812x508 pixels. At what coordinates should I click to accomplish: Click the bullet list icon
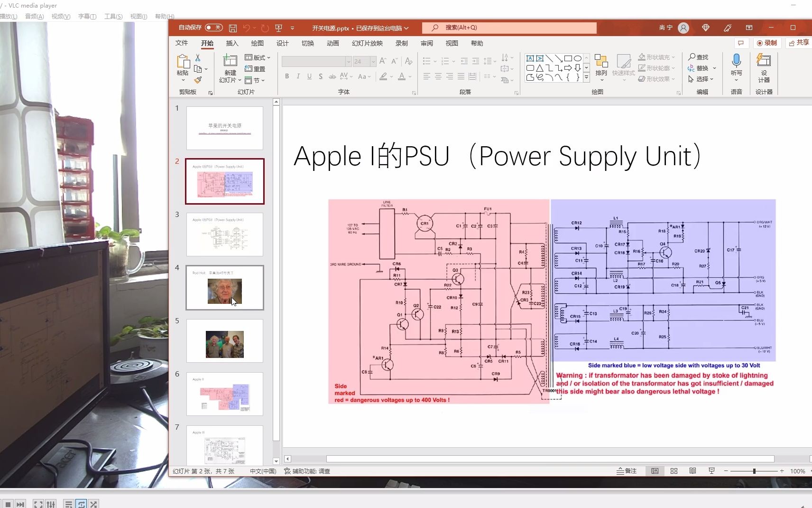[x=426, y=61]
